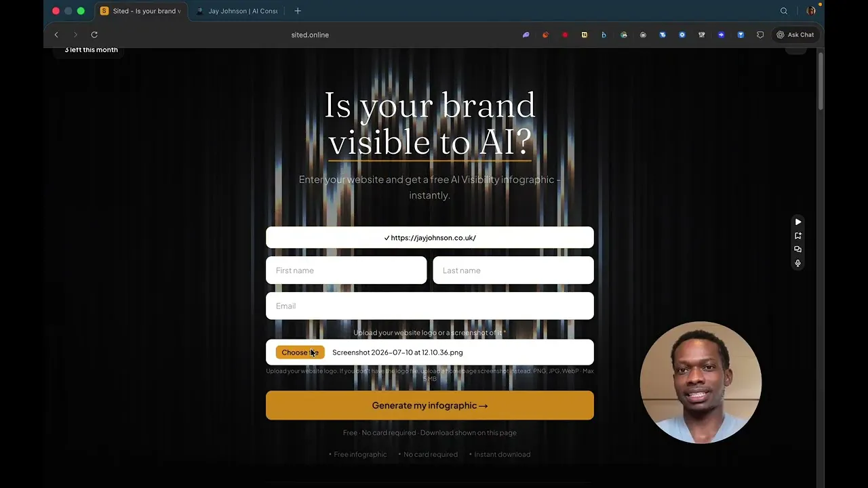The width and height of the screenshot is (868, 488).
Task: Click the blue letter b extension icon
Action: click(604, 35)
